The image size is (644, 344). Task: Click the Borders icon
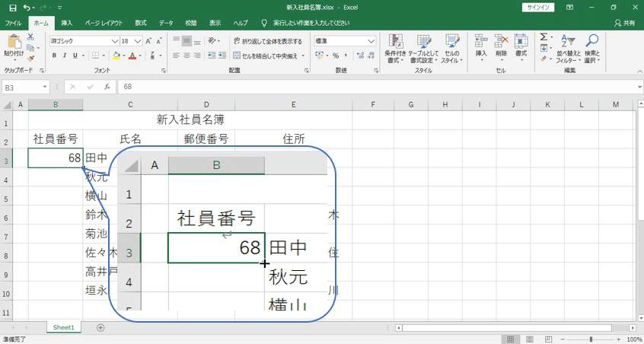pyautogui.click(x=95, y=56)
